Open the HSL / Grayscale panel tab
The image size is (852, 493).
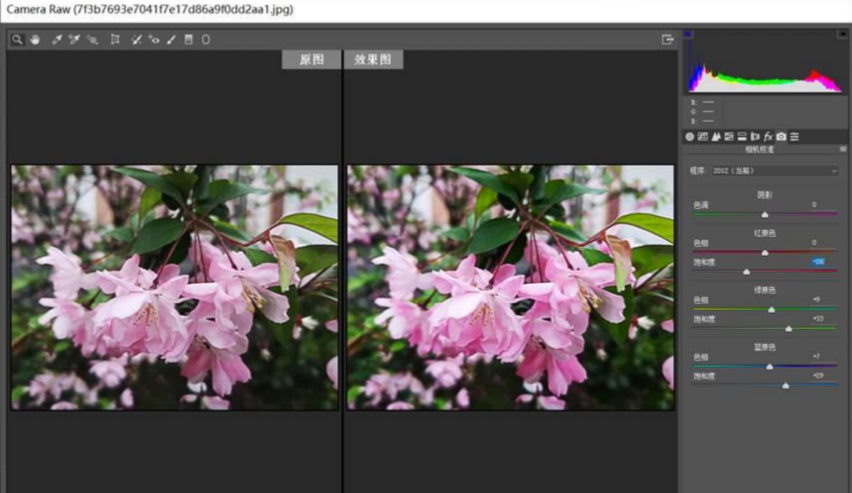pos(729,137)
